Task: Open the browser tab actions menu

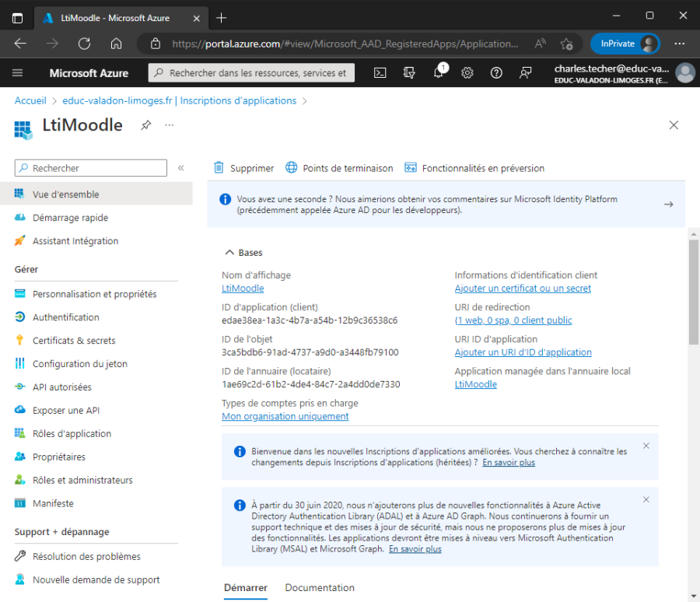Action: (17, 19)
